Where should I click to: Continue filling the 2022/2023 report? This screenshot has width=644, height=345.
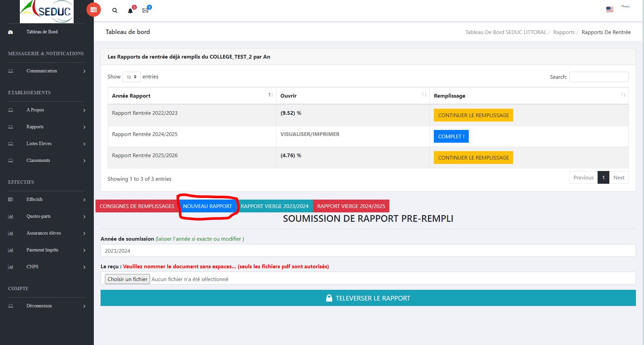(x=473, y=115)
